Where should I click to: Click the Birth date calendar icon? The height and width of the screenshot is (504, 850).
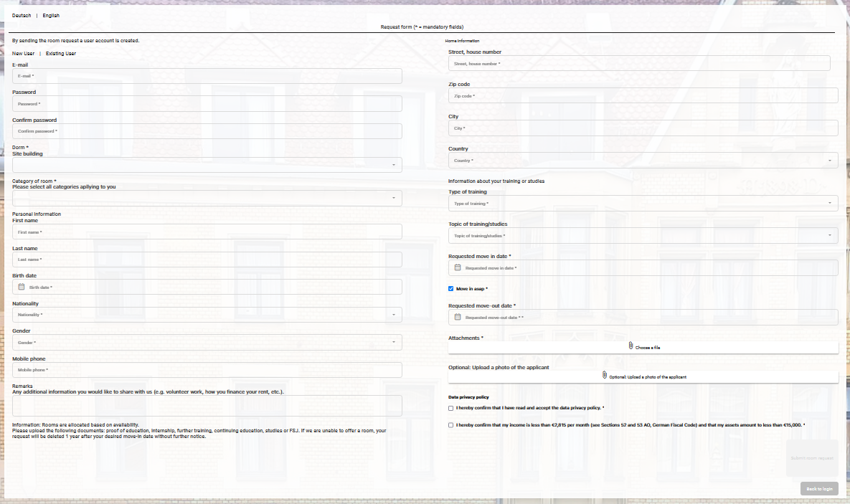click(22, 287)
